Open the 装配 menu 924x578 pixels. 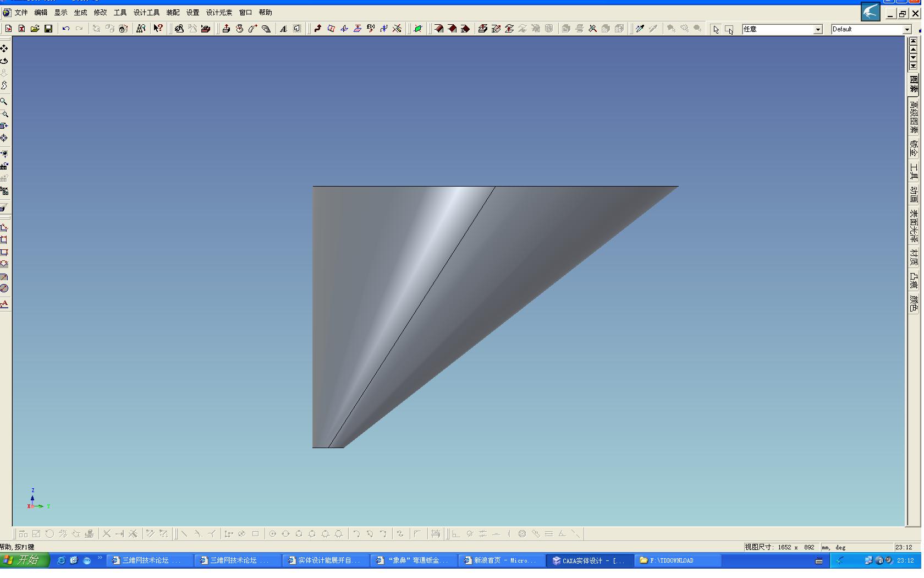click(x=173, y=12)
